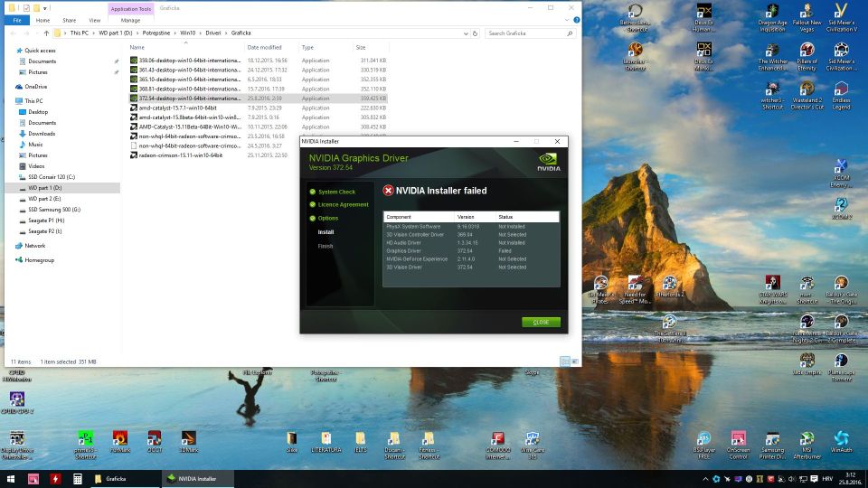Open Downloads folder in the navigation pane
868x488 pixels.
click(x=42, y=134)
